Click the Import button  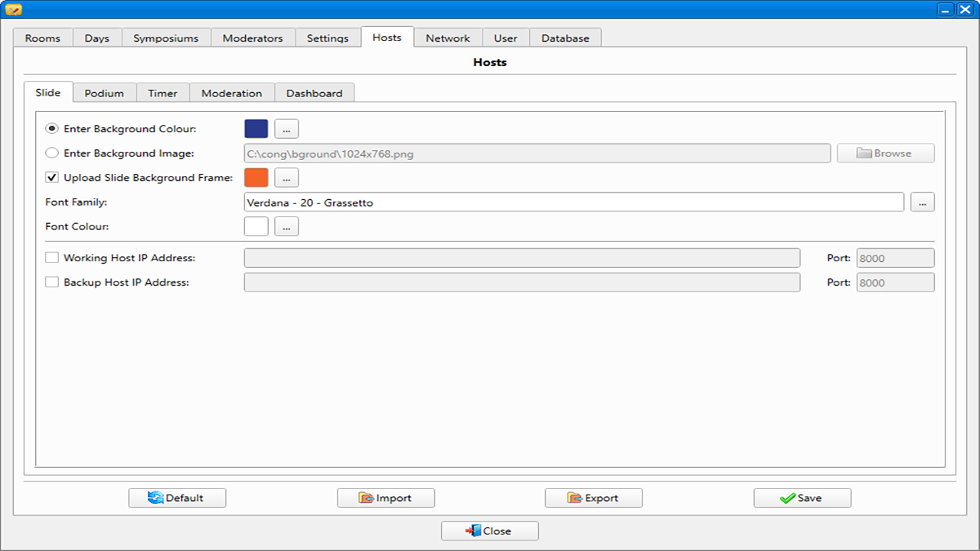pos(386,498)
